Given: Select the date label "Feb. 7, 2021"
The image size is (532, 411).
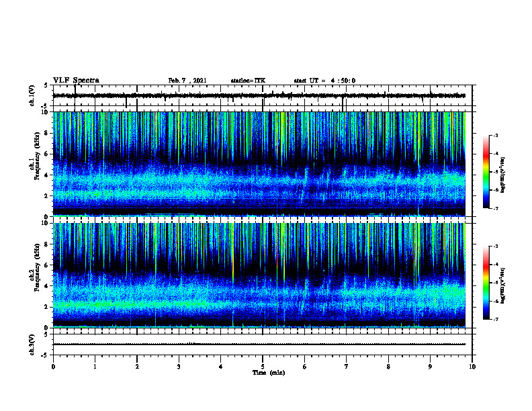Looking at the screenshot, I should coord(187,81).
